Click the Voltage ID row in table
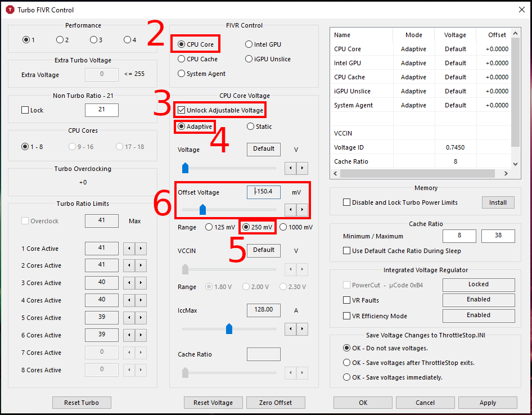The width and height of the screenshot is (532, 415). (421, 147)
